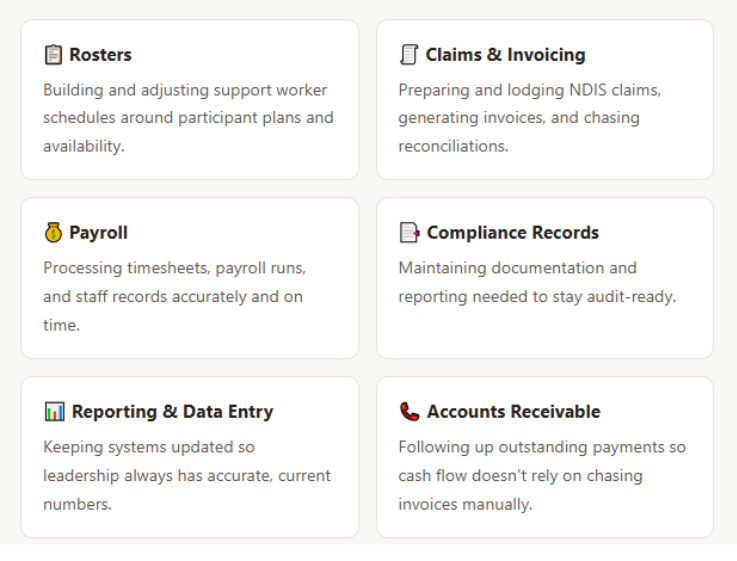This screenshot has width=737, height=561.
Task: Click the Rosters description about worker schedules
Action: (188, 118)
